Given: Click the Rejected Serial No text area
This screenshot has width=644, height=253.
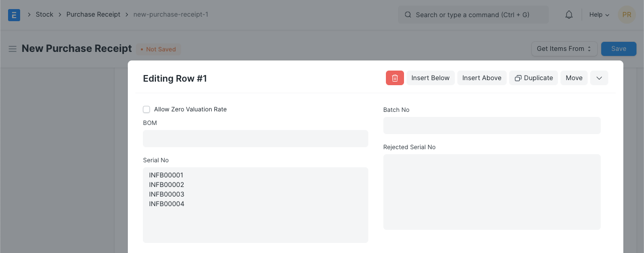Looking at the screenshot, I should pyautogui.click(x=492, y=192).
